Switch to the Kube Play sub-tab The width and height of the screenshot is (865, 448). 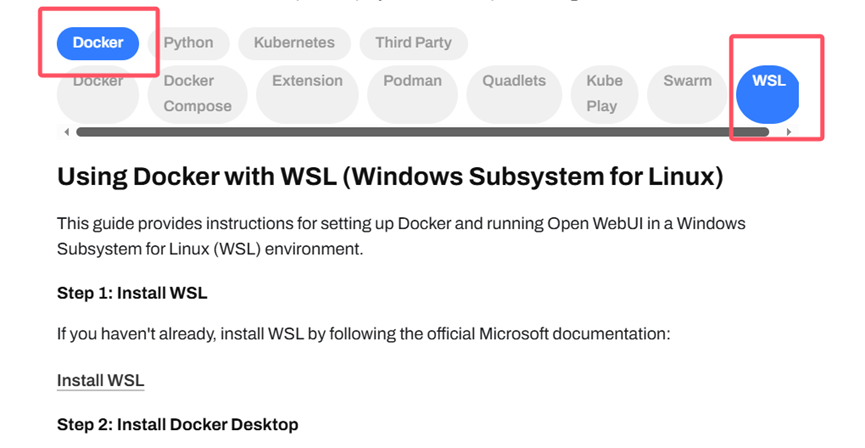[605, 94]
